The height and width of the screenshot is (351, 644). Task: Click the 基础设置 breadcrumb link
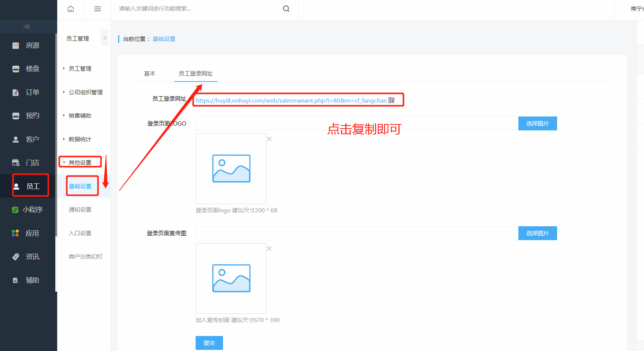tap(164, 39)
